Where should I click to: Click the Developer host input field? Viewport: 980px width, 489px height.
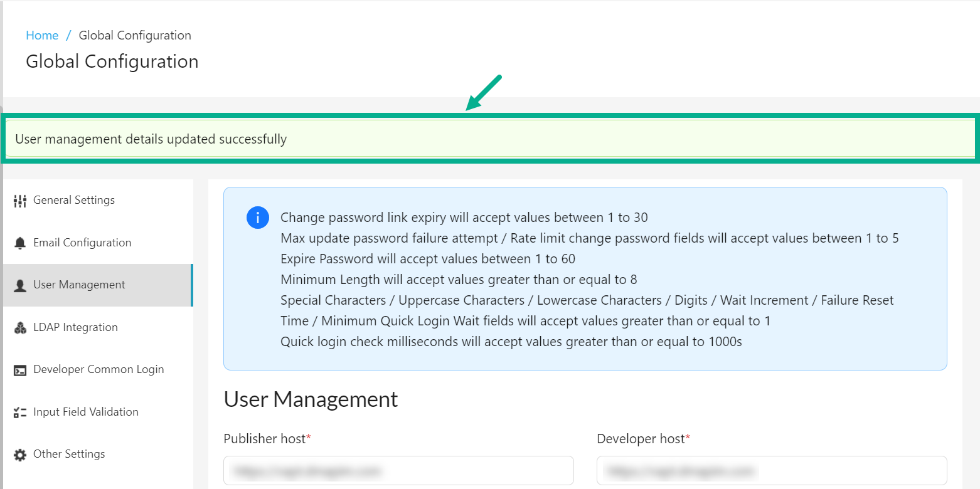pyautogui.click(x=771, y=470)
